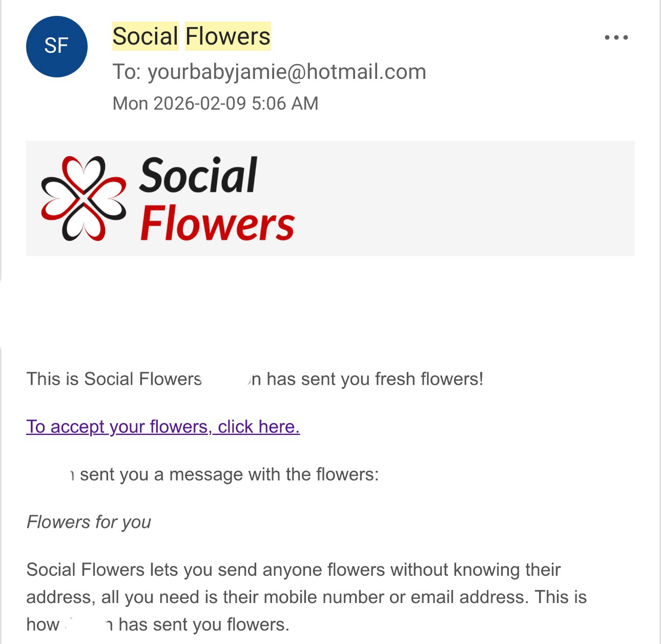Click "sent you a message with the flowers:" line
661x644 pixels.
229,474
